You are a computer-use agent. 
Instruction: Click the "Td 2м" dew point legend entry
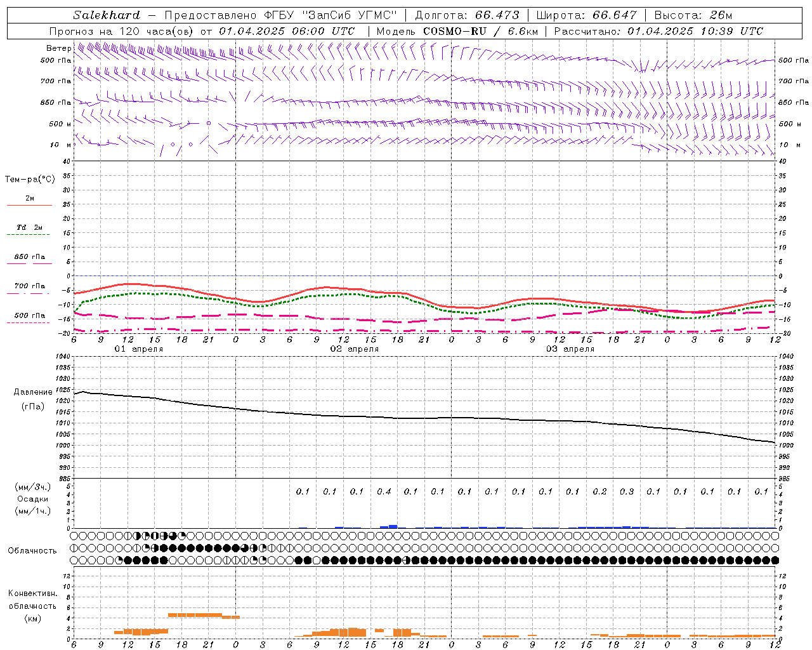coord(29,227)
